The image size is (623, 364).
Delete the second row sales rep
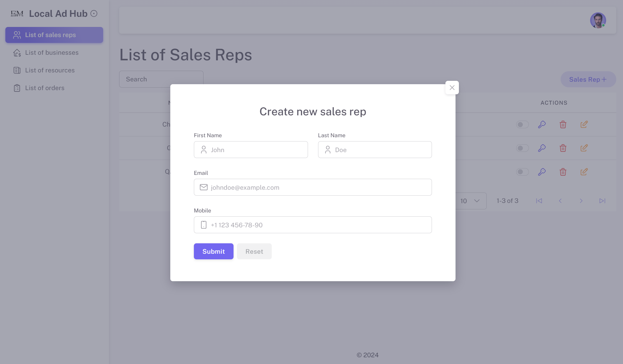[563, 148]
